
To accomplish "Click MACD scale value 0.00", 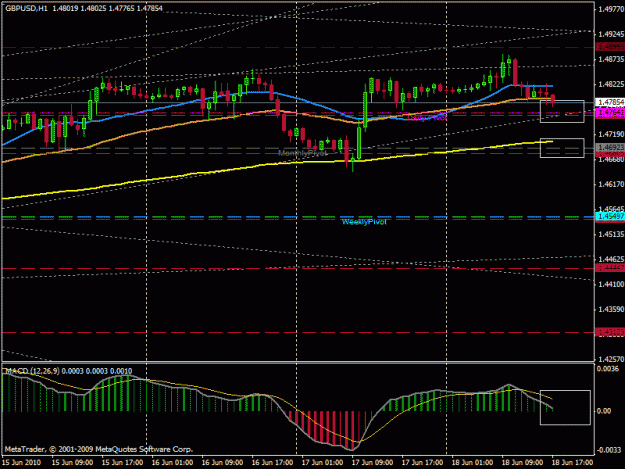I will point(604,411).
